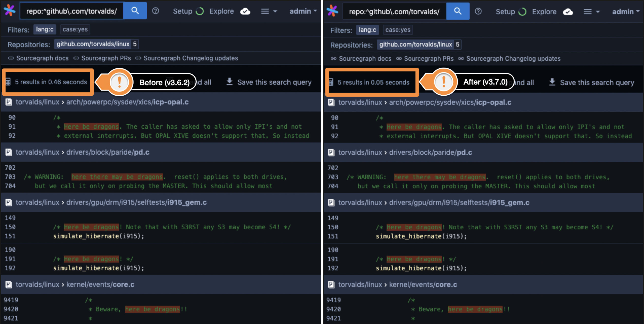Screen dimensions: 644x324
Task: Open Sourcegraph Changelog updates in the left panel
Action: pos(190,58)
